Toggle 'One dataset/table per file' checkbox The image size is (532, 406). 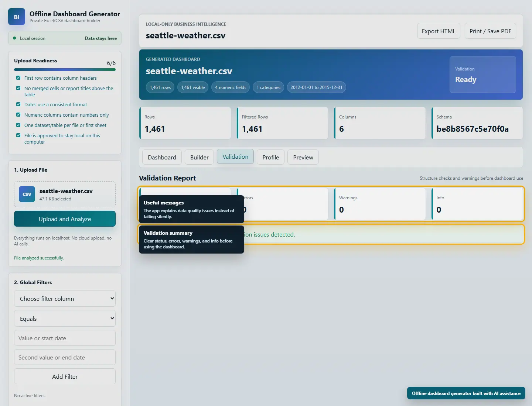[18, 125]
